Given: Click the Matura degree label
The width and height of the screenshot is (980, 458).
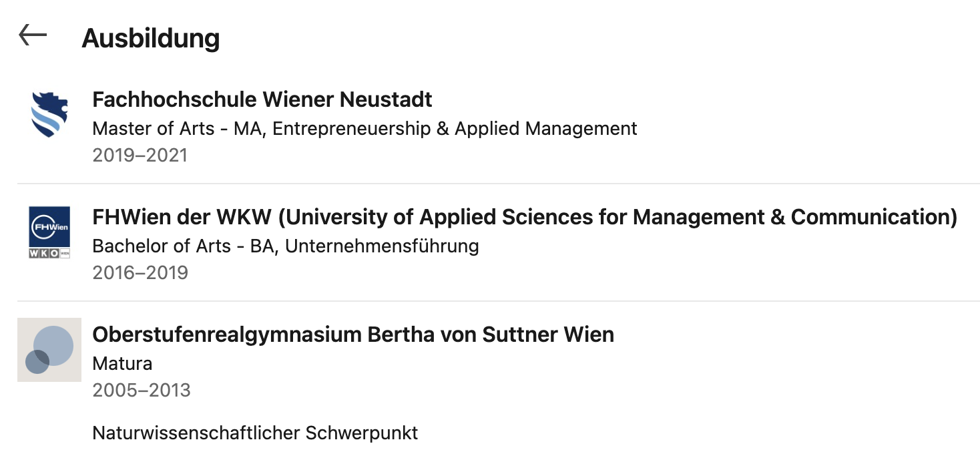Looking at the screenshot, I should tap(122, 364).
